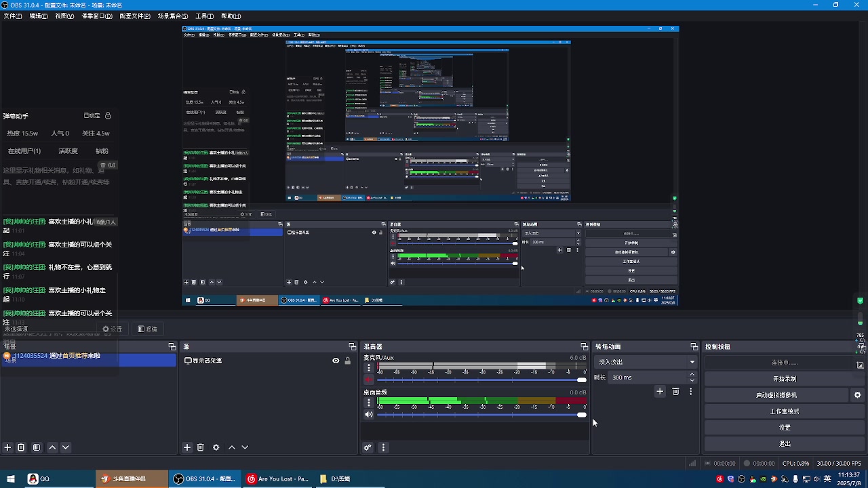Remove the transition with its trash icon
This screenshot has width=868, height=488.
[675, 391]
